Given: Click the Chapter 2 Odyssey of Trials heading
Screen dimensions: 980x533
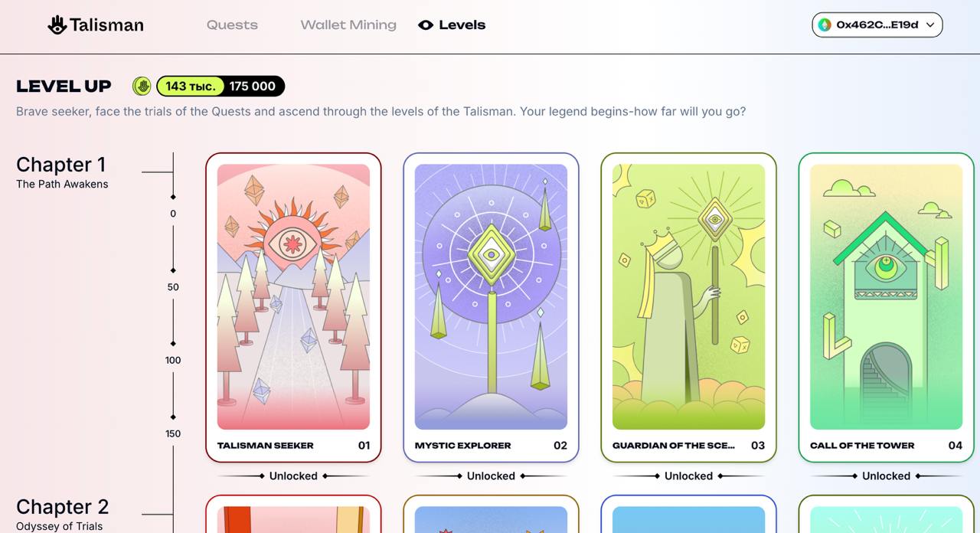Looking at the screenshot, I should click(x=63, y=515).
